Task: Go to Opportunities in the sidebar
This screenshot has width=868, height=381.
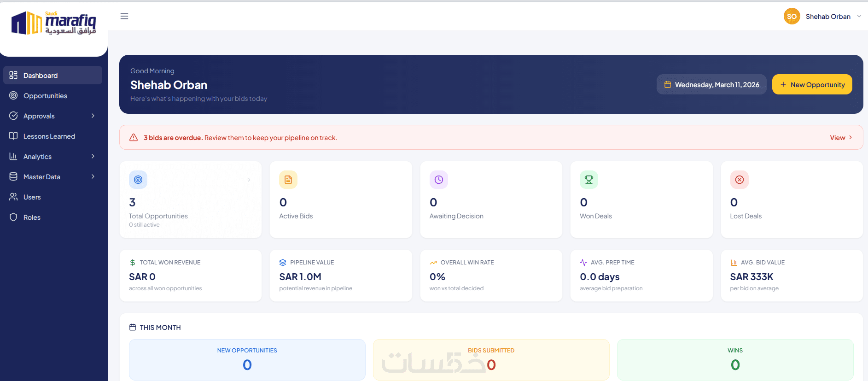Action: pyautogui.click(x=52, y=95)
